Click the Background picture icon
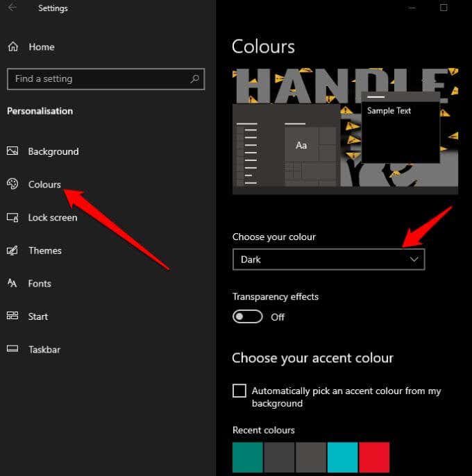Image resolution: width=472 pixels, height=476 pixels. click(12, 151)
